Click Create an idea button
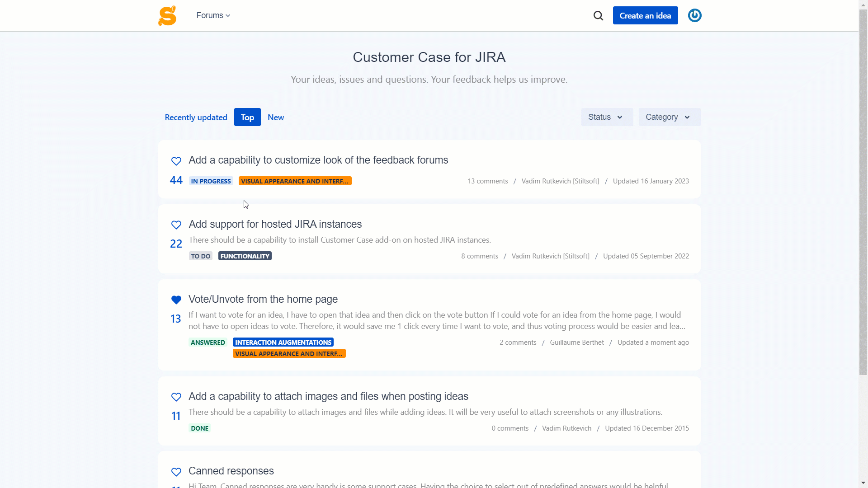868x488 pixels. 645,15
